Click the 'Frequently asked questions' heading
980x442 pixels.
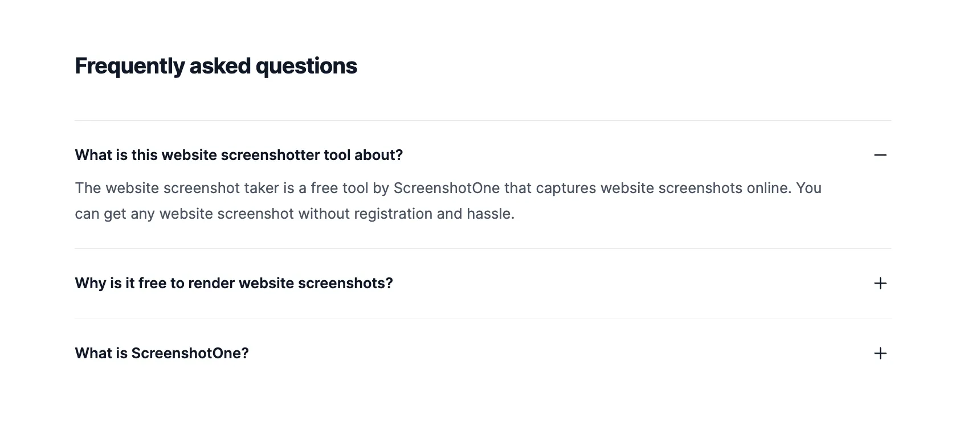click(215, 65)
